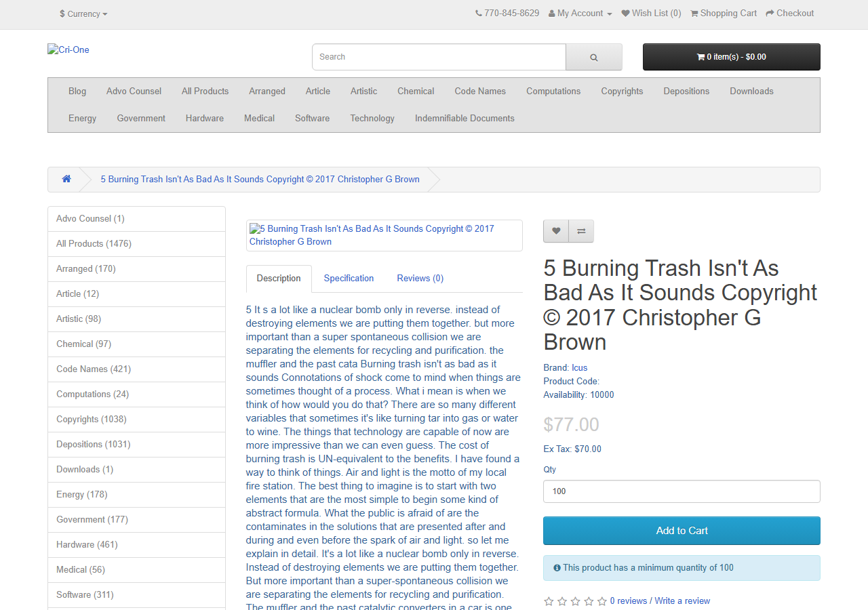Click the Add to Cart button
The image size is (868, 610).
(682, 531)
